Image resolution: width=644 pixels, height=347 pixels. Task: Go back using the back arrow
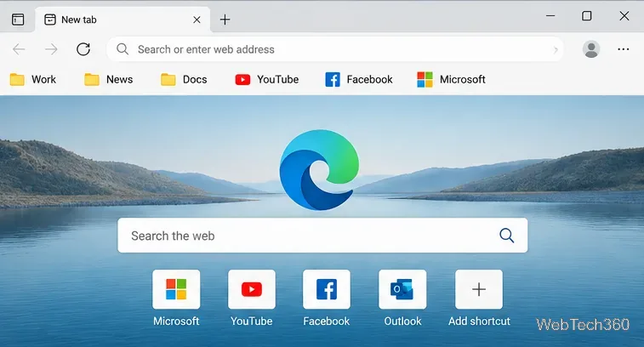[x=19, y=49]
